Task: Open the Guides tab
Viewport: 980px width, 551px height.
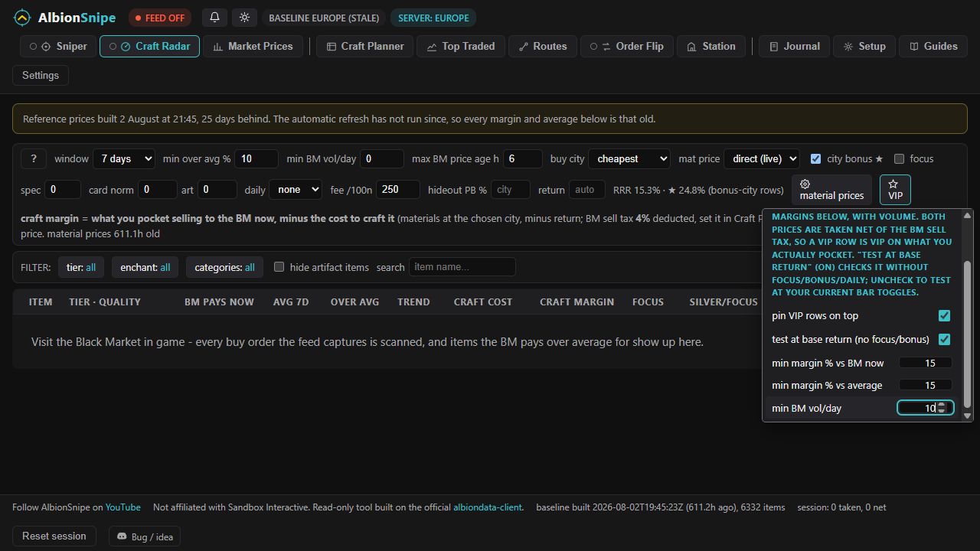Action: pos(933,46)
